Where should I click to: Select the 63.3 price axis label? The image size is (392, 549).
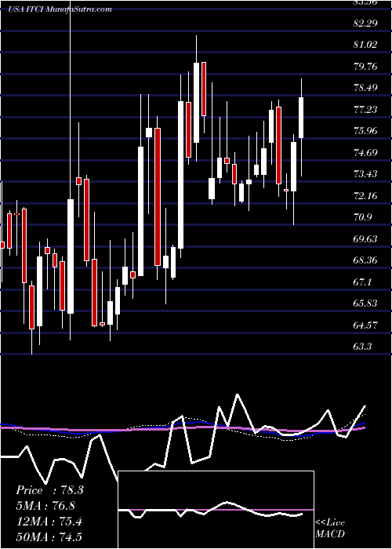tap(363, 347)
